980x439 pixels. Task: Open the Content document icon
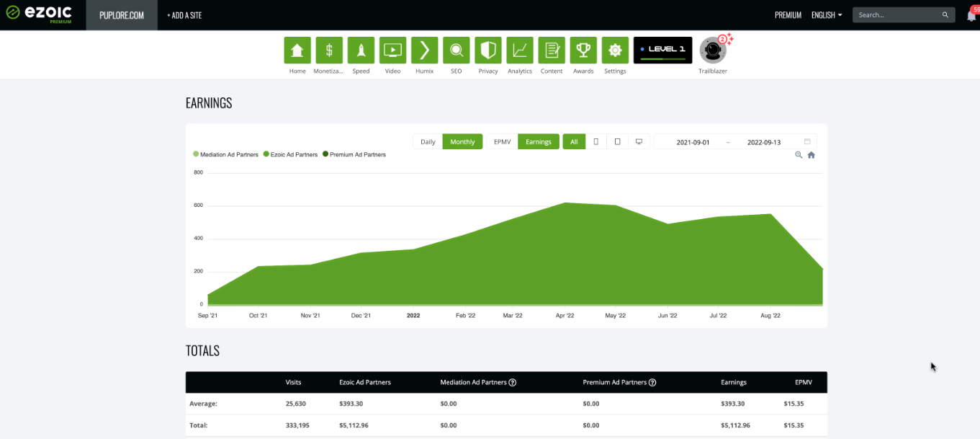[x=552, y=50]
